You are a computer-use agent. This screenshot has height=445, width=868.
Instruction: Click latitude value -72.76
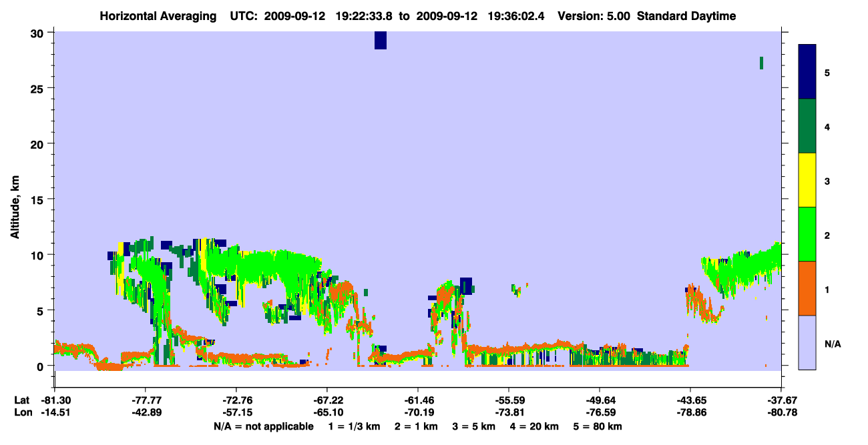click(236, 400)
